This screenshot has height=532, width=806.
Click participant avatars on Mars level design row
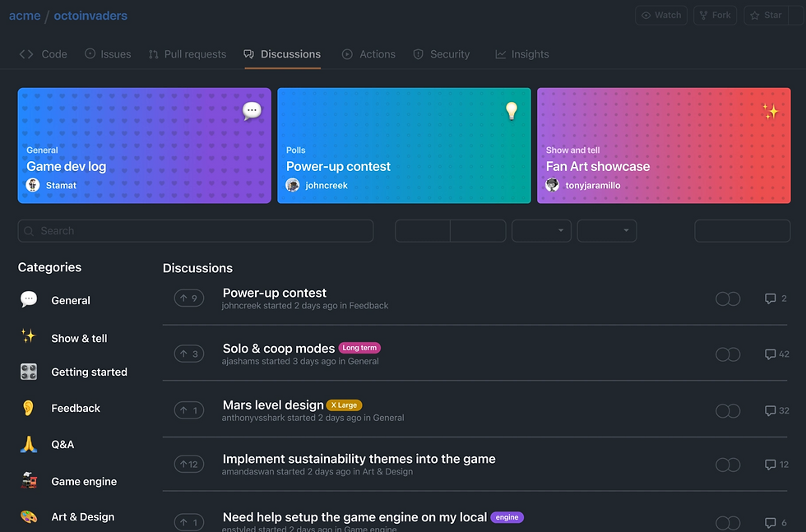(728, 410)
